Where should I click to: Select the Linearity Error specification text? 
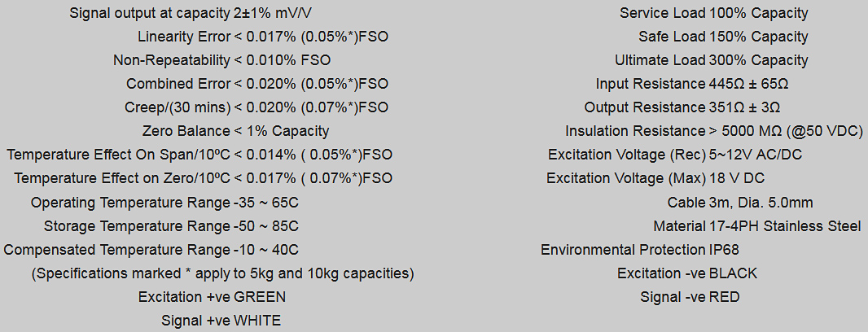263,37
